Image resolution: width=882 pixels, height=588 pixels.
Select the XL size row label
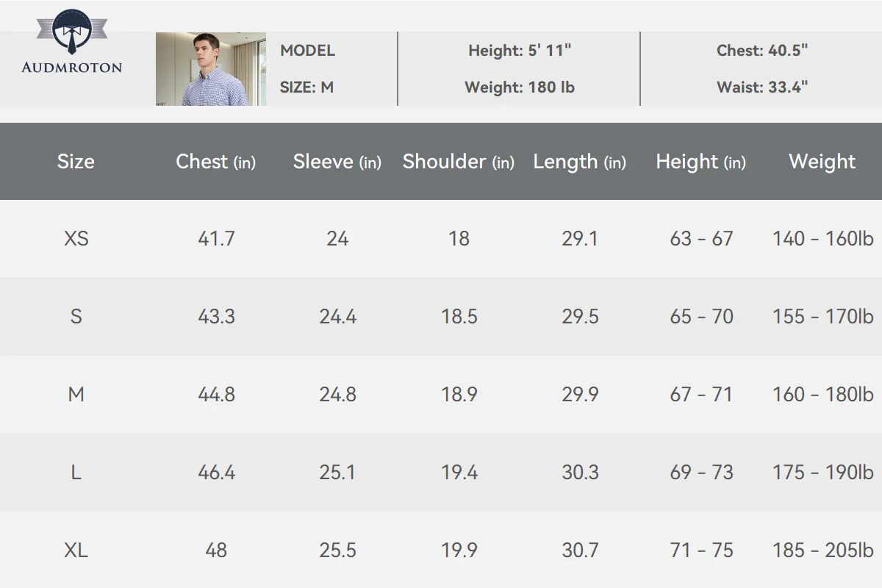tap(76, 551)
